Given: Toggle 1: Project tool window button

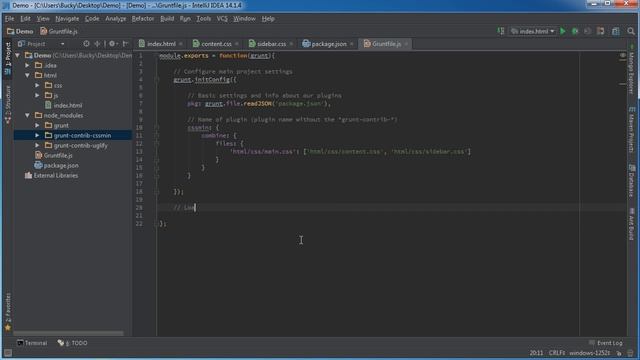Looking at the screenshot, I should [8, 59].
